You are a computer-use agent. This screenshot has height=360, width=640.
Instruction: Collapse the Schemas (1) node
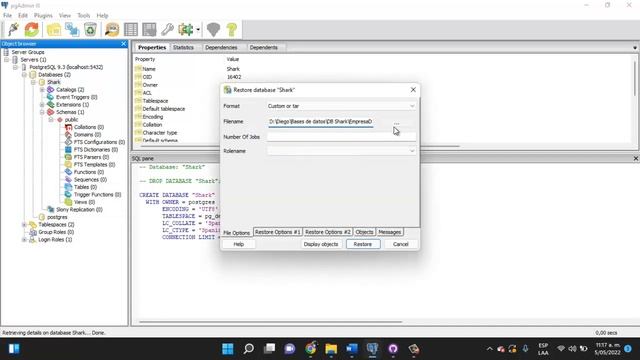(x=42, y=112)
